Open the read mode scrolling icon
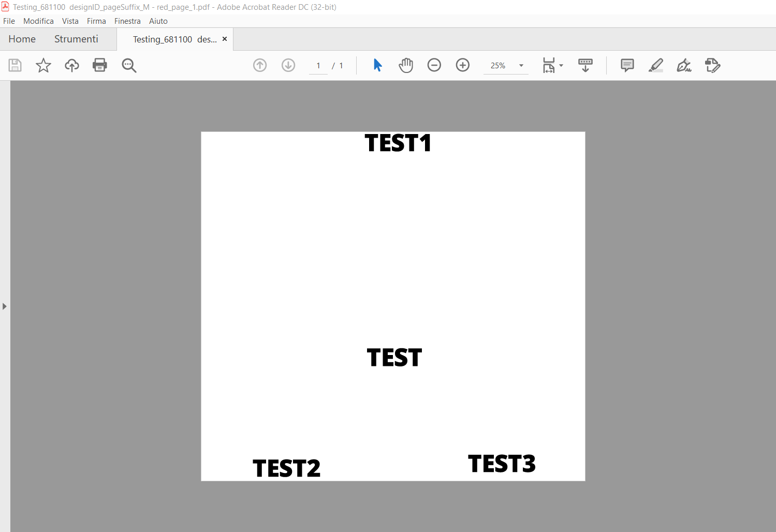Image resolution: width=776 pixels, height=532 pixels. pyautogui.click(x=585, y=65)
